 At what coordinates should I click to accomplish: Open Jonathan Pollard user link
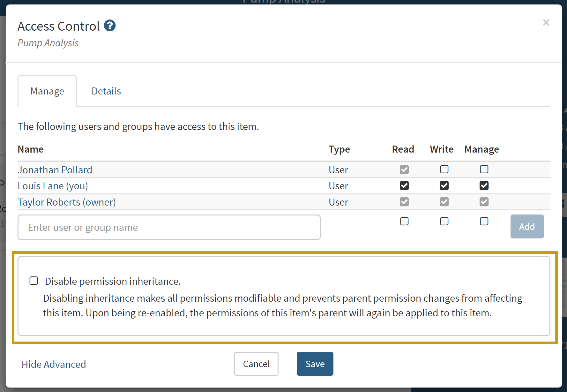click(x=55, y=170)
